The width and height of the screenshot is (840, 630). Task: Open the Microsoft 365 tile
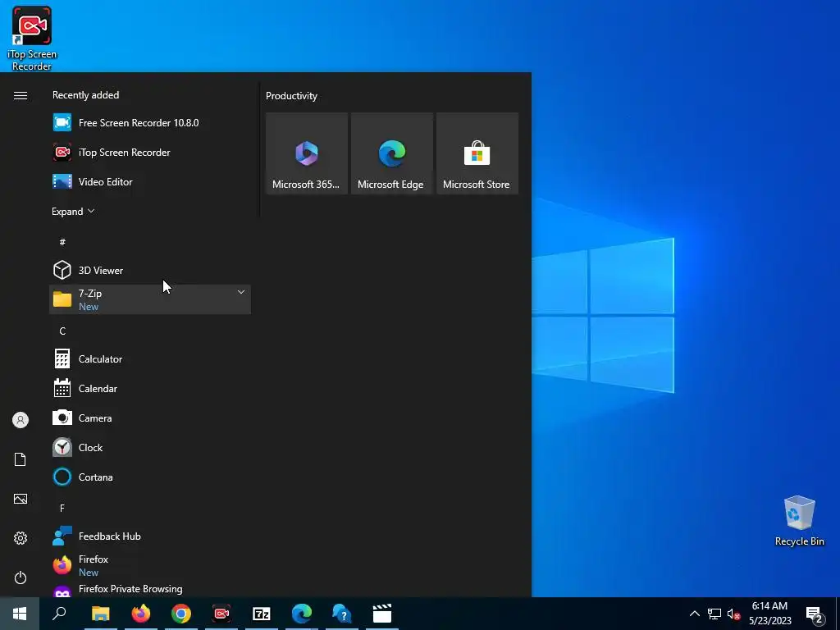[307, 153]
